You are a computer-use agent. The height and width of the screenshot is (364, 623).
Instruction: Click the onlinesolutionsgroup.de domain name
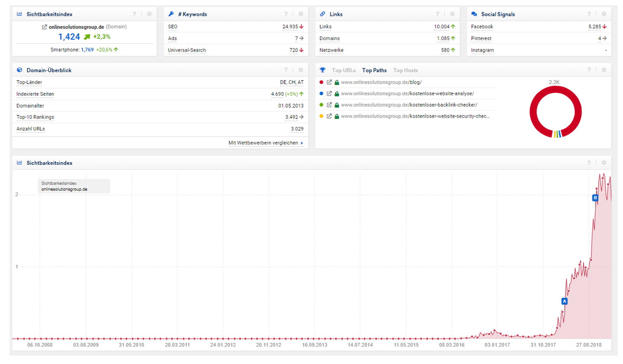pyautogui.click(x=76, y=27)
